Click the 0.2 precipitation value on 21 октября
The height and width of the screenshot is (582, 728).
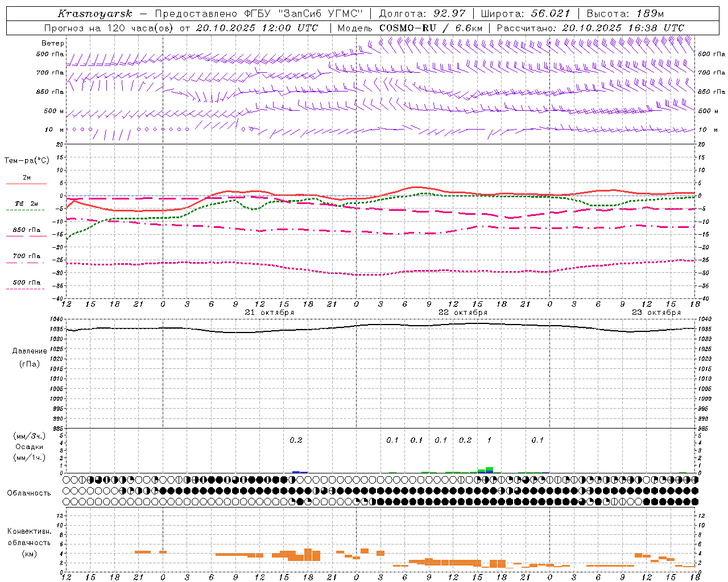296,440
